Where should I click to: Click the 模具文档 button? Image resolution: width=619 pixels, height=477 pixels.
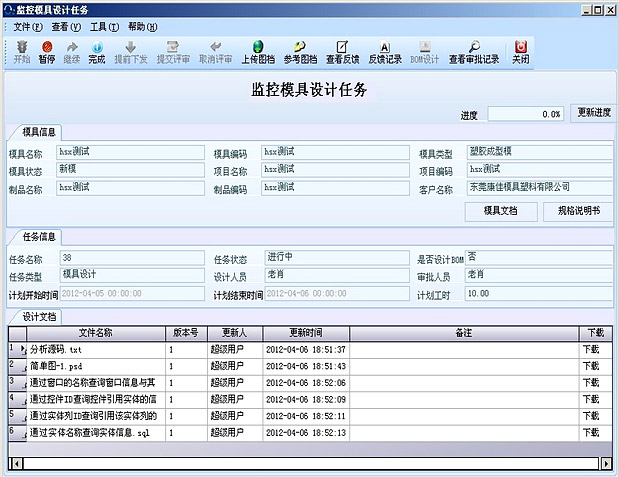[x=500, y=211]
